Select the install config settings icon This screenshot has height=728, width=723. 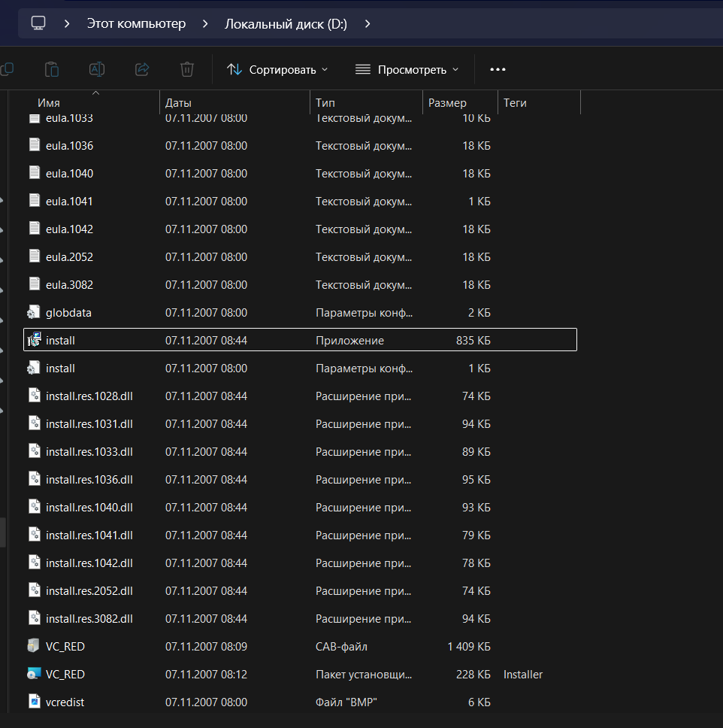coord(34,368)
